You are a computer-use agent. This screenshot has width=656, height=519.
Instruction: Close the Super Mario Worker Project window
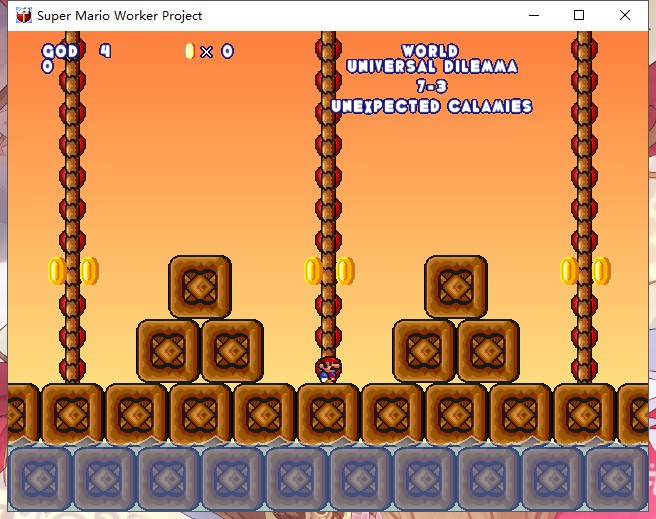[625, 15]
